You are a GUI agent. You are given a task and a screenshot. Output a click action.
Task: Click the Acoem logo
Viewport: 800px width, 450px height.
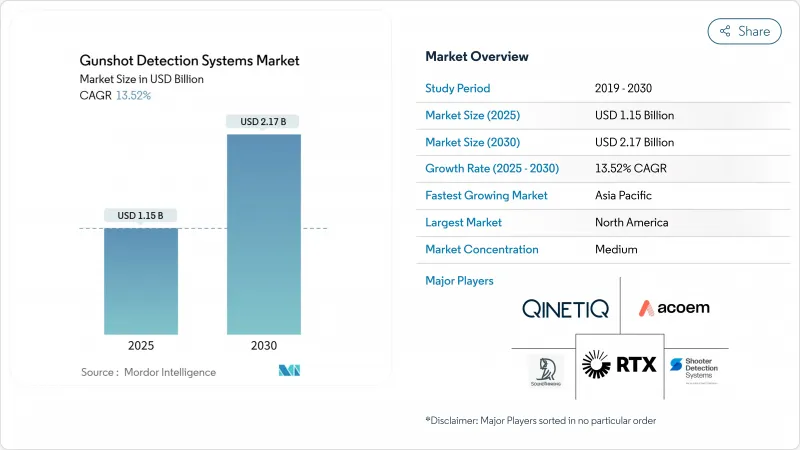coord(675,308)
